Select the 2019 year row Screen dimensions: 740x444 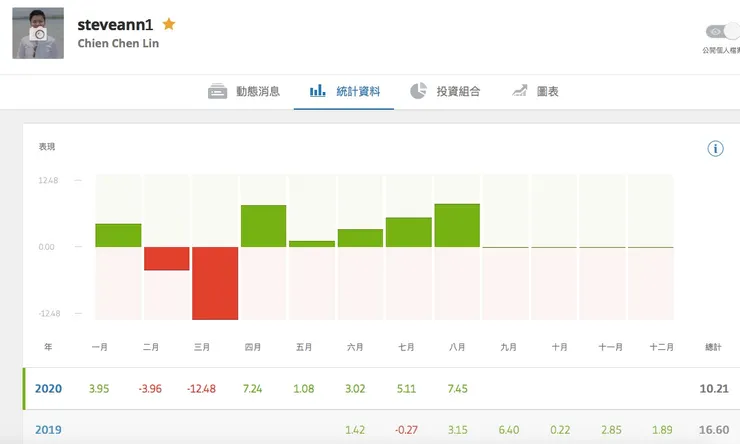(48, 429)
